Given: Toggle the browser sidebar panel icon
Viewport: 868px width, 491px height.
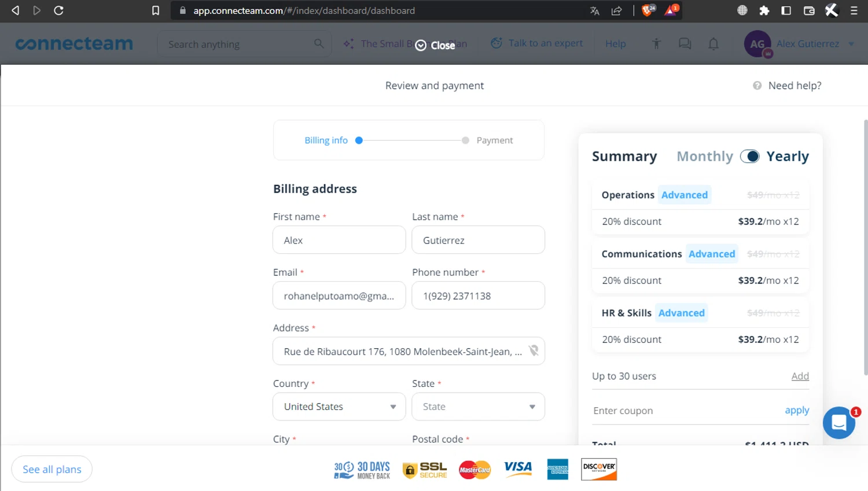Looking at the screenshot, I should click(786, 10).
